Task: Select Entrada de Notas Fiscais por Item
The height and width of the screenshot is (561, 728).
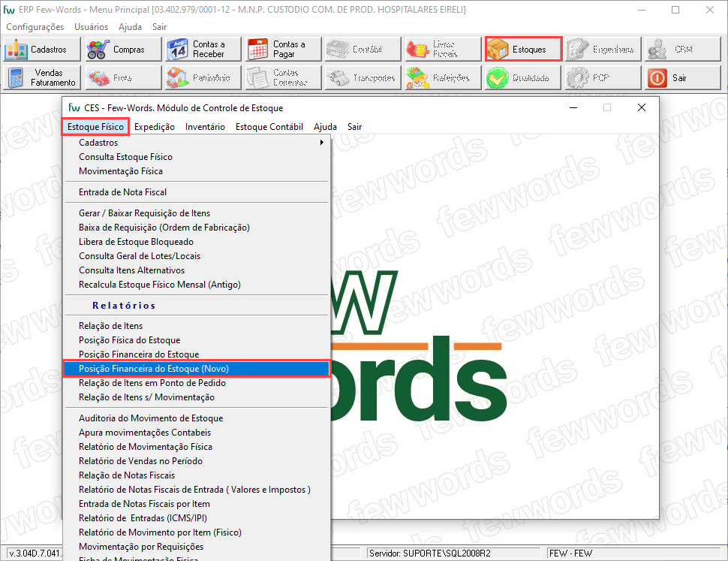Action: tap(197, 504)
